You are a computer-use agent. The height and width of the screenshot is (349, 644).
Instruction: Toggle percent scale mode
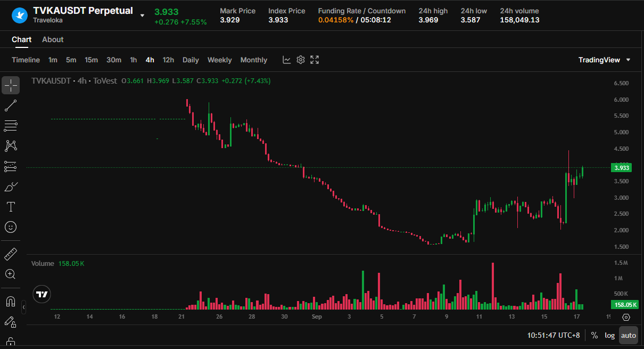click(x=594, y=335)
